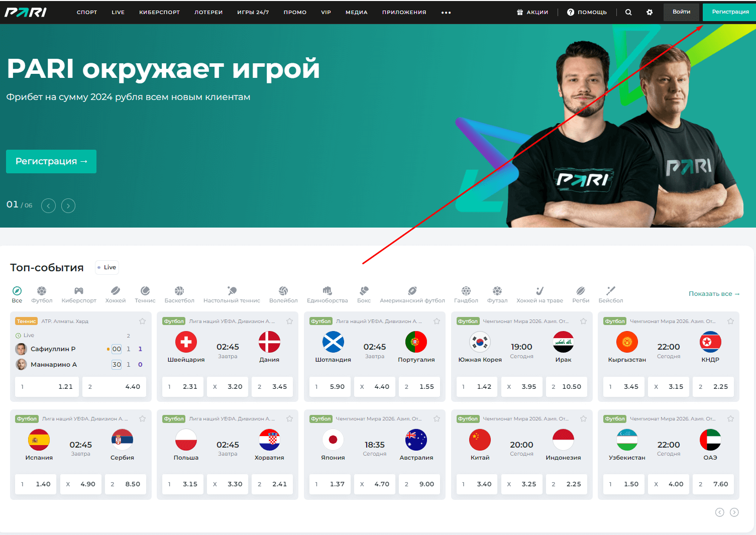
Task: Pick Ирак win odds 10.50
Action: click(x=567, y=387)
